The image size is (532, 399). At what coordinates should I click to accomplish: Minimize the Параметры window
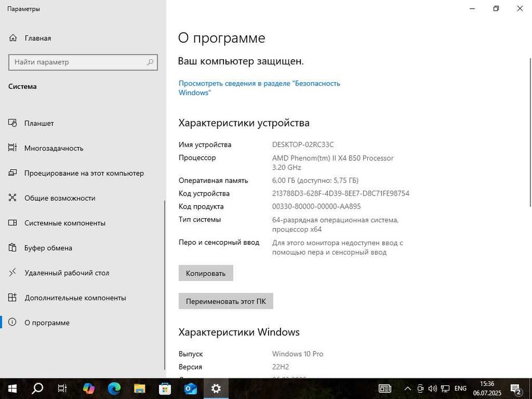coord(472,9)
